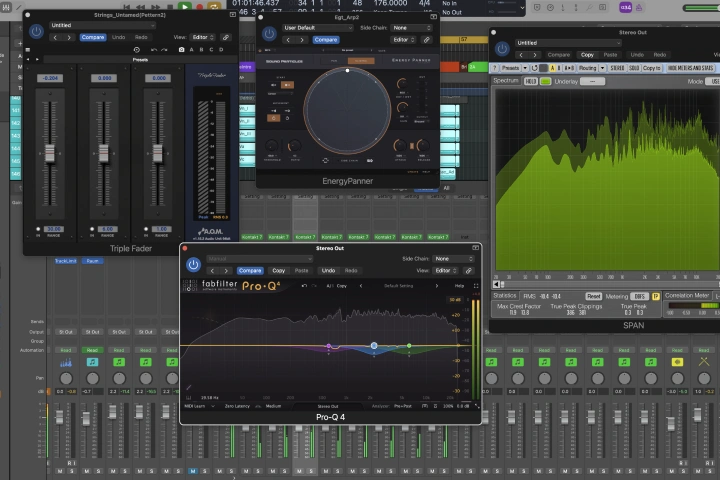Click Play button in Logic transport
The width and height of the screenshot is (720, 480).
pyautogui.click(x=185, y=6)
